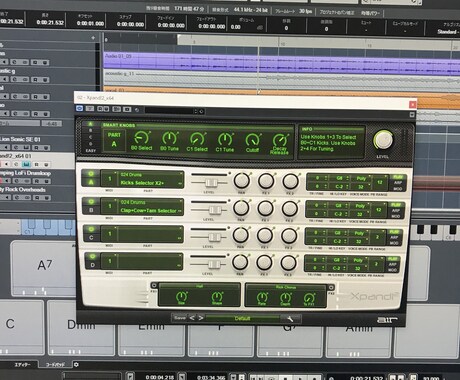This screenshot has width=460, height=380.
Task: Toggle FX1 power button
Action: (x=154, y=285)
